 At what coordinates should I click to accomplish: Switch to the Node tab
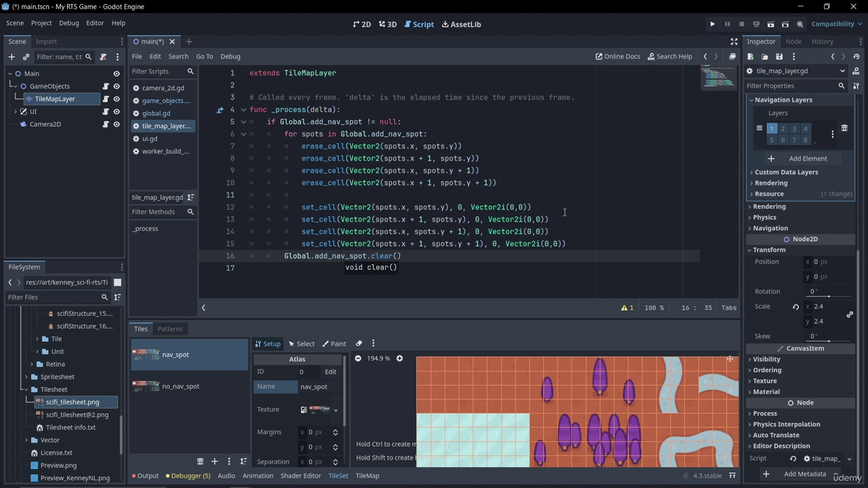793,41
